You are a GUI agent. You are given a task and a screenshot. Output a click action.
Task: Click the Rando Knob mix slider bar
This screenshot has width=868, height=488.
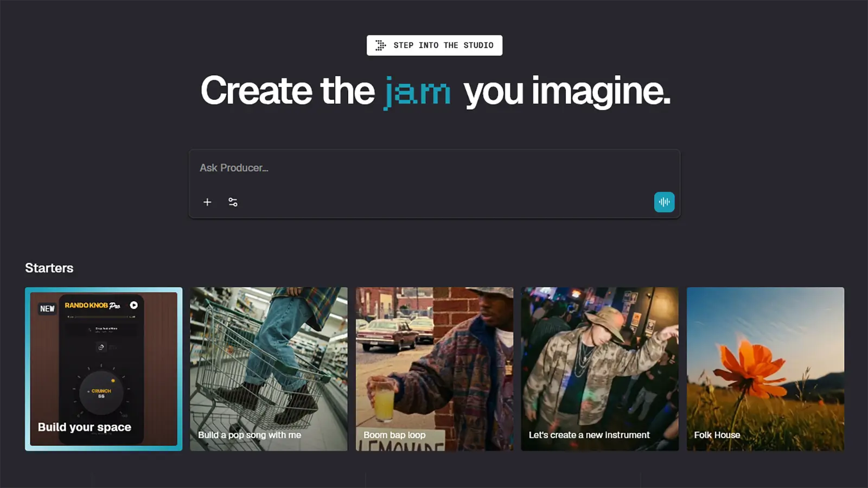point(101,317)
